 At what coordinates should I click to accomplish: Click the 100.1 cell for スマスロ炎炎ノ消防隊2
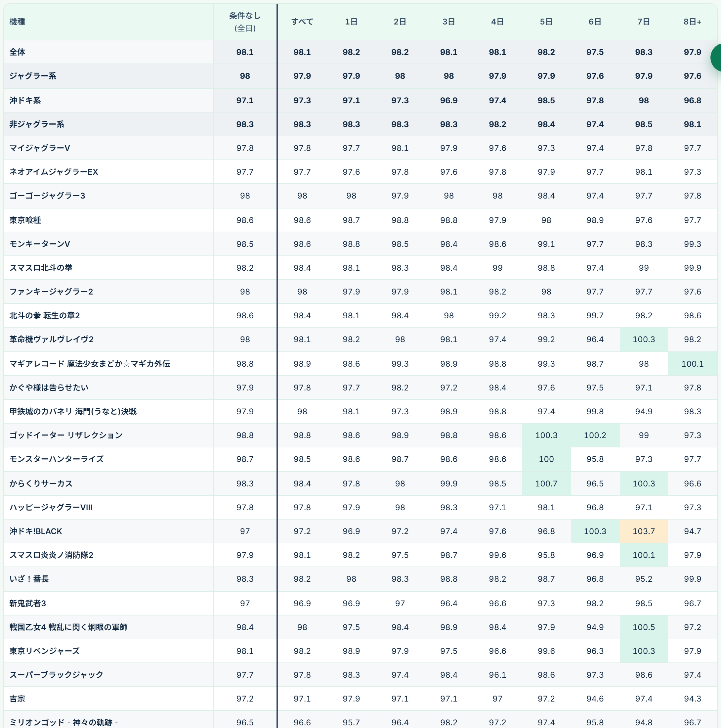coord(644,555)
